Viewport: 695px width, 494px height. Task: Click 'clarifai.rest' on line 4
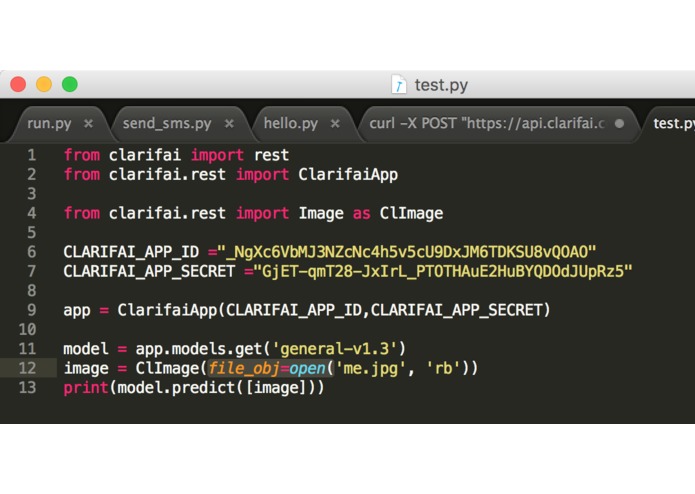[x=167, y=213]
